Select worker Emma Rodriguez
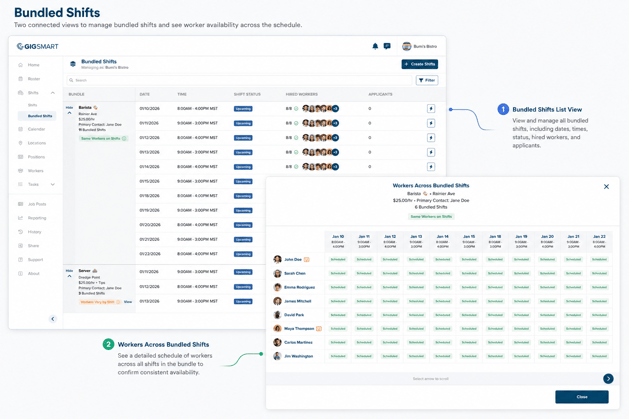The width and height of the screenshot is (629, 419). [299, 287]
